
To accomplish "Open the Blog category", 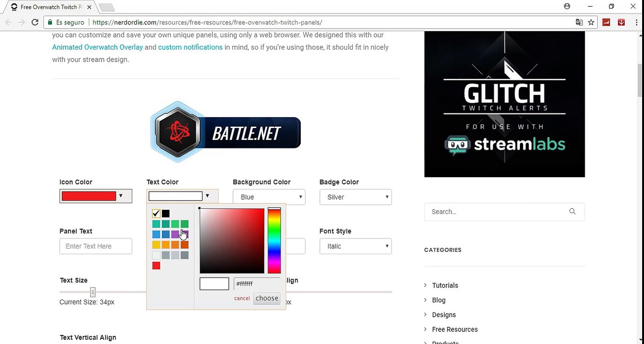I will tap(439, 300).
